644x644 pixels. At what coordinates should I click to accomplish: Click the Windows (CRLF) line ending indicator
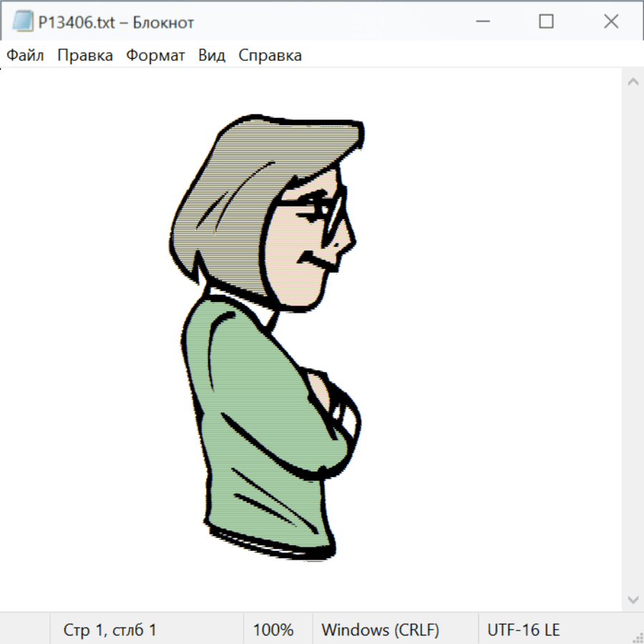[x=380, y=630]
